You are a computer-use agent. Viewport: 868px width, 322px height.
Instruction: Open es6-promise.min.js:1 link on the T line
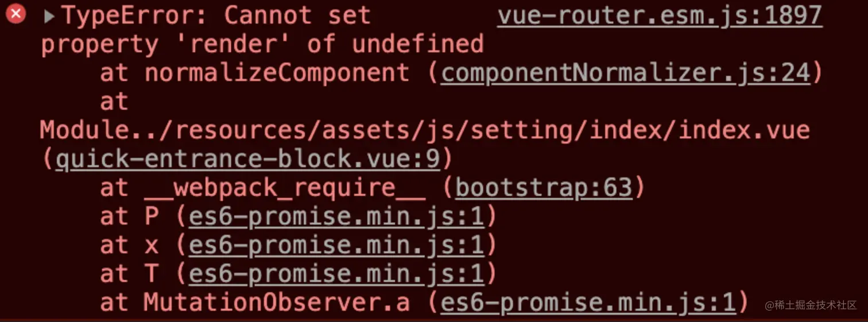(336, 274)
